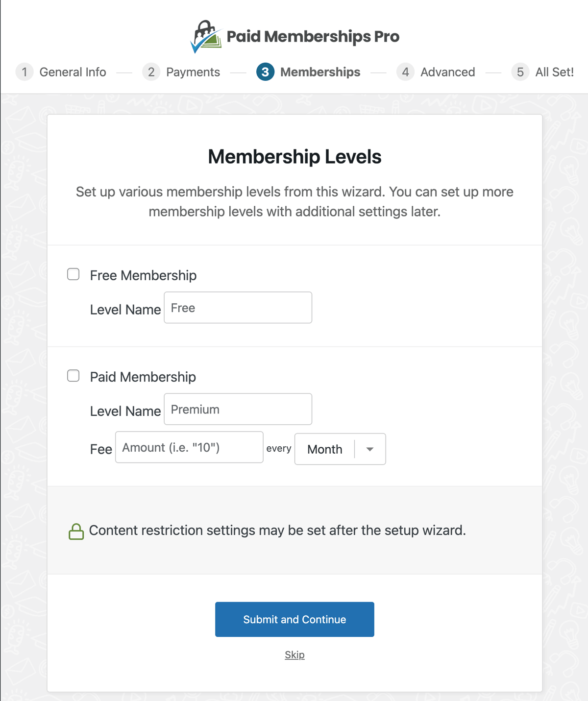
Task: Click the Fee amount input field
Action: point(189,447)
